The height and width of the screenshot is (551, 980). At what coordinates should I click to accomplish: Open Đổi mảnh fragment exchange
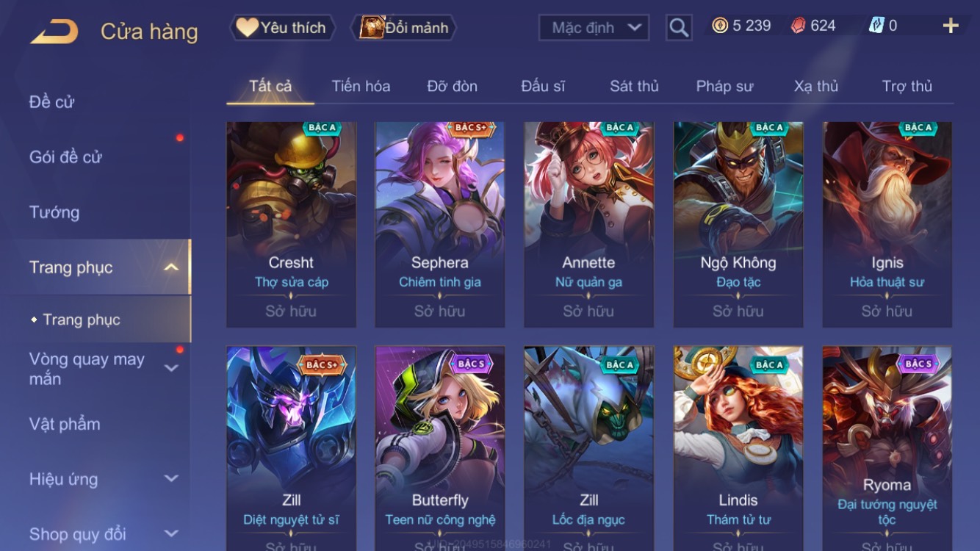406,28
